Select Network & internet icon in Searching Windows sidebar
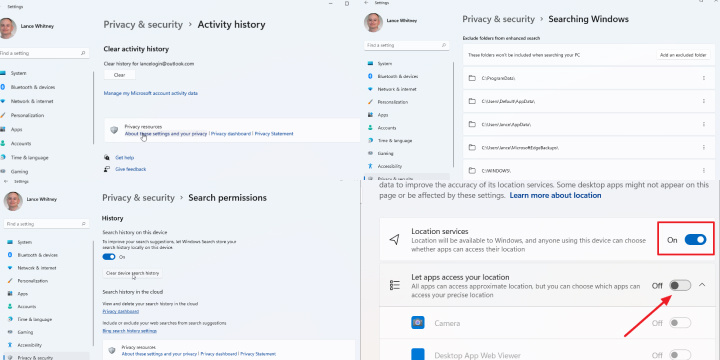 click(x=370, y=89)
